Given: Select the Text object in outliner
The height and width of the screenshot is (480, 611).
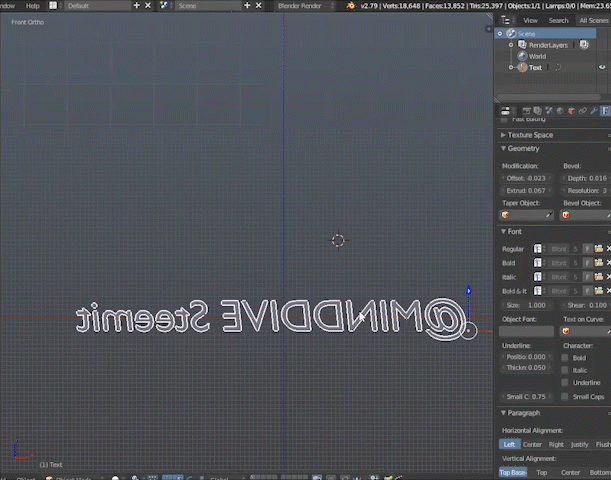Looking at the screenshot, I should pos(535,67).
